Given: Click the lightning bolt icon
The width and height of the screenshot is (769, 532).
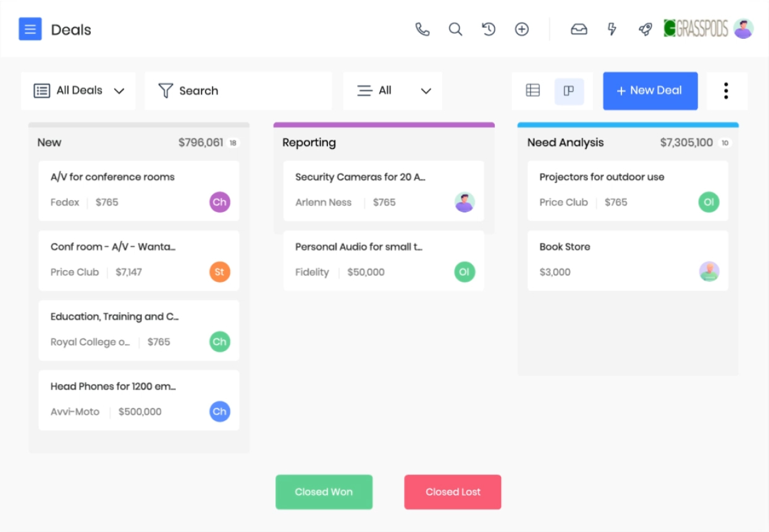Looking at the screenshot, I should coord(612,29).
